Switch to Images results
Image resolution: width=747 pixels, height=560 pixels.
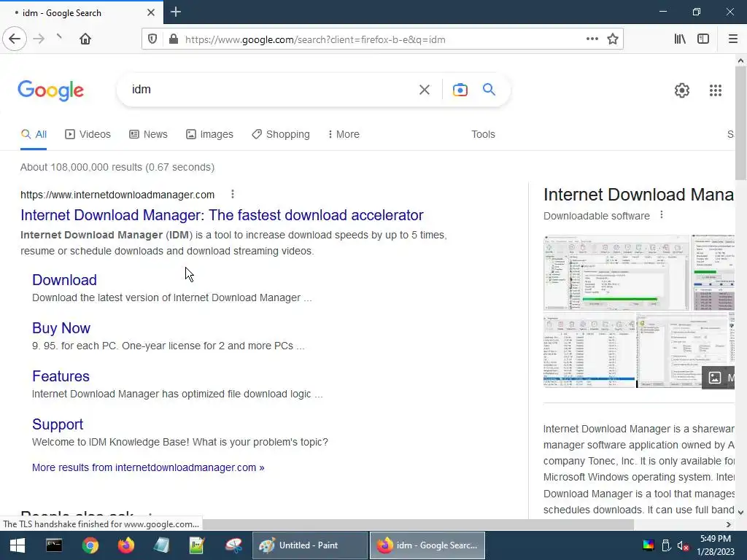pyautogui.click(x=209, y=134)
